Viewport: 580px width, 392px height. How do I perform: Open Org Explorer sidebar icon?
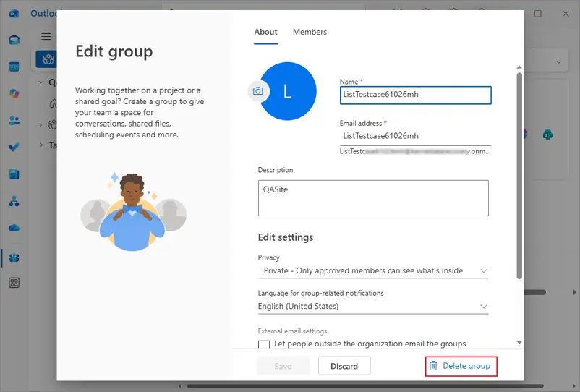pos(14,201)
